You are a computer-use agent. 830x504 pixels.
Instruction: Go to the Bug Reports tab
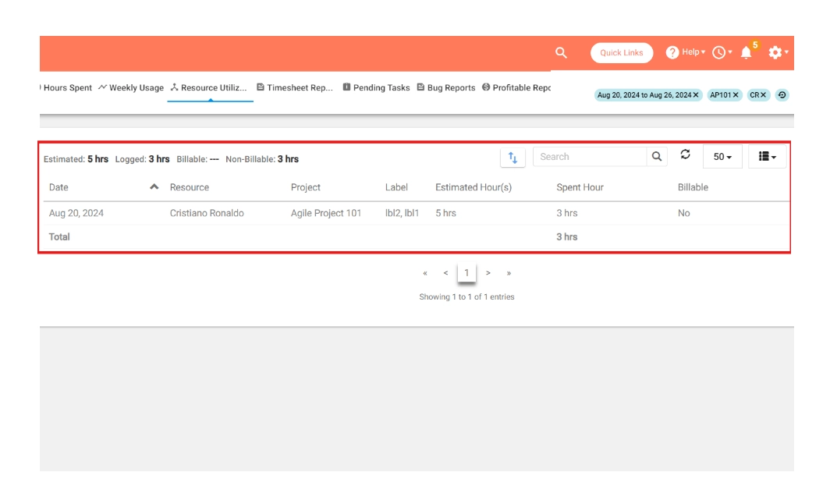(x=445, y=88)
